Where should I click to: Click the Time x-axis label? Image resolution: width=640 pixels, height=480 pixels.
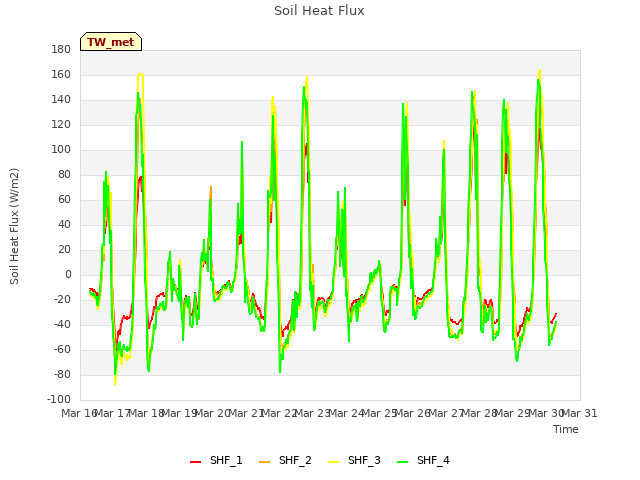pyautogui.click(x=566, y=429)
